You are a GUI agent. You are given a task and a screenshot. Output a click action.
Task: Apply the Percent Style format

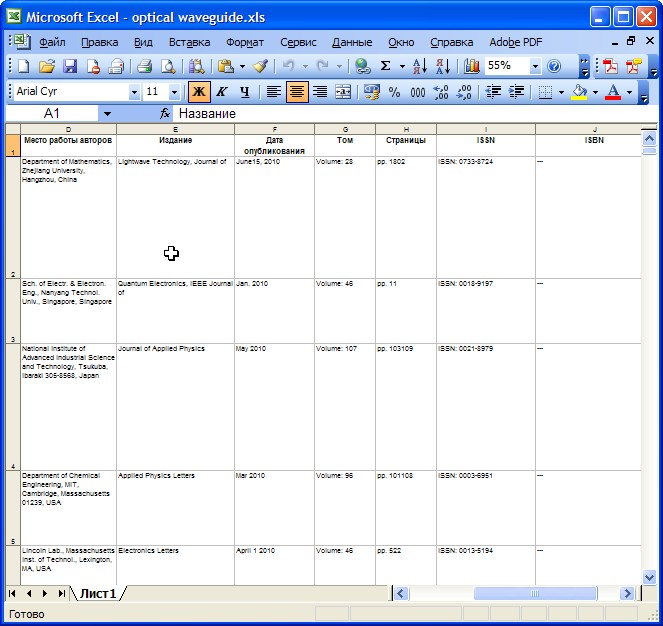pyautogui.click(x=394, y=92)
